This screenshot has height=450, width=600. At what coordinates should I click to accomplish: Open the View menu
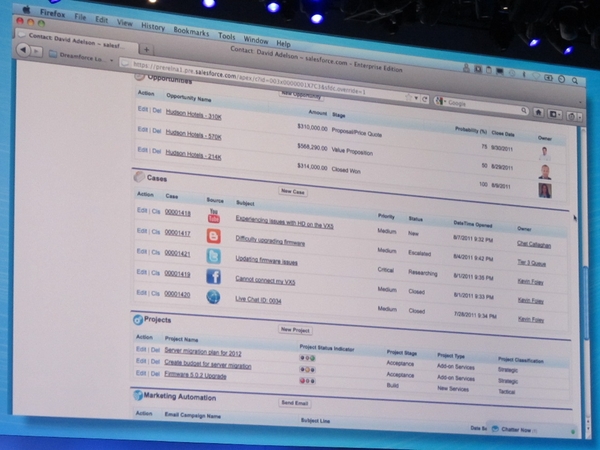tap(125, 23)
